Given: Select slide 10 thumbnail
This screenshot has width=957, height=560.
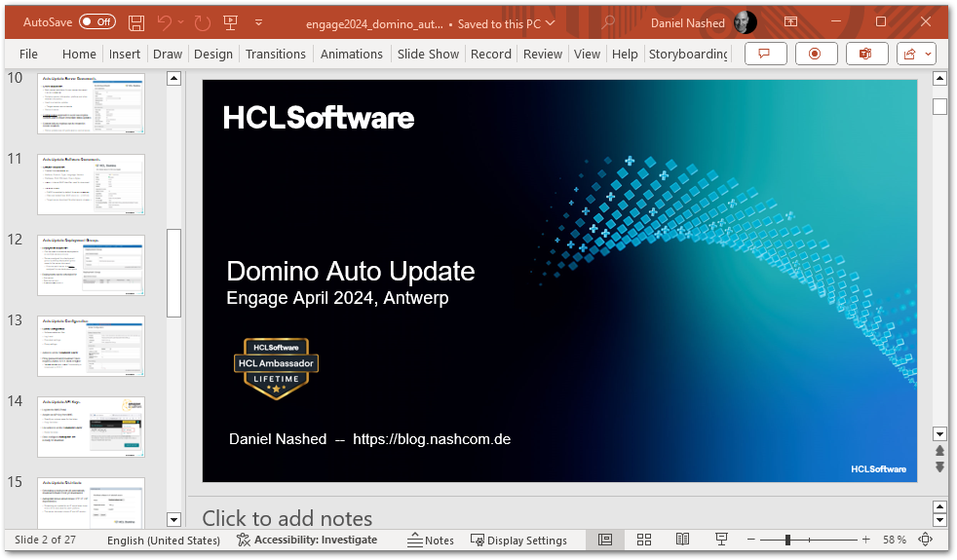Looking at the screenshot, I should (91, 103).
